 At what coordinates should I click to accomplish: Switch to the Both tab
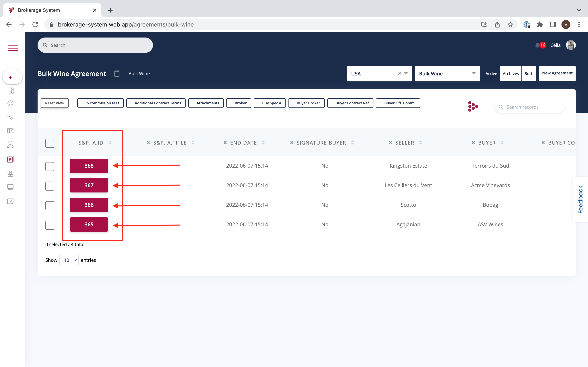click(x=529, y=74)
